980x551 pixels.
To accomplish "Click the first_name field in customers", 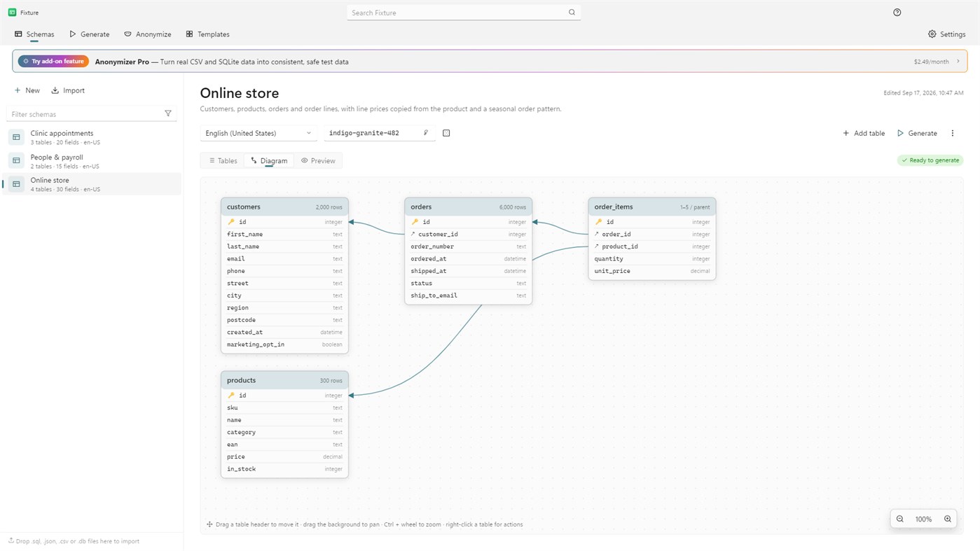I will coord(284,235).
